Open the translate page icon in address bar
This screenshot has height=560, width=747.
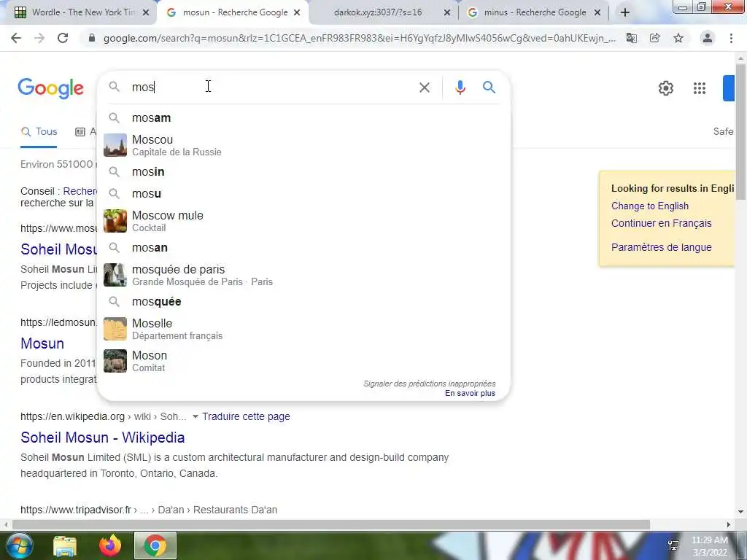point(631,38)
